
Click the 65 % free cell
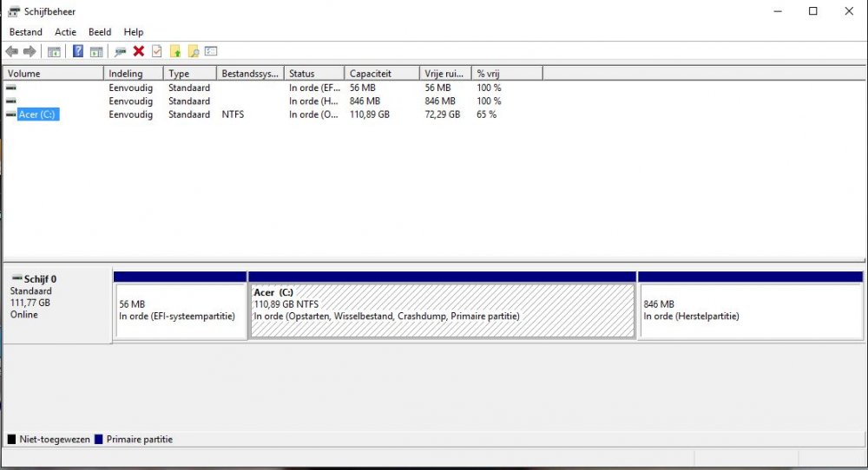tap(487, 114)
